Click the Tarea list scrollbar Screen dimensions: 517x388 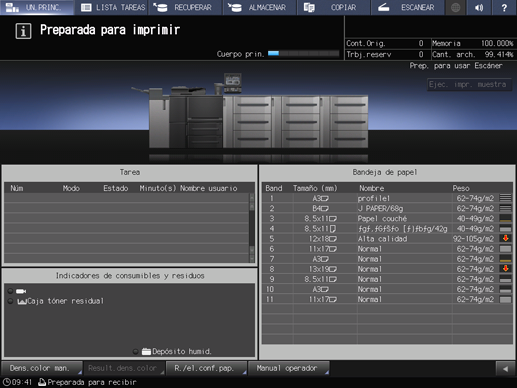[252, 228]
